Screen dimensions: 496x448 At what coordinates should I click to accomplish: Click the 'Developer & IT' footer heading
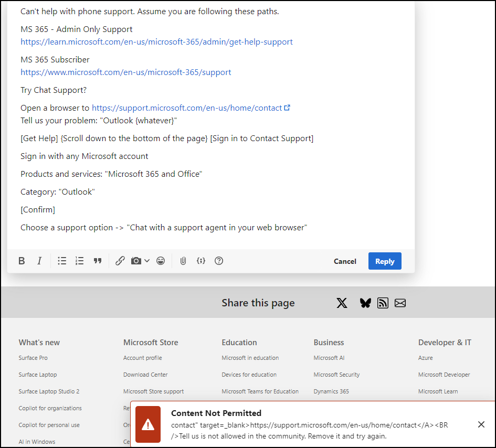click(445, 343)
